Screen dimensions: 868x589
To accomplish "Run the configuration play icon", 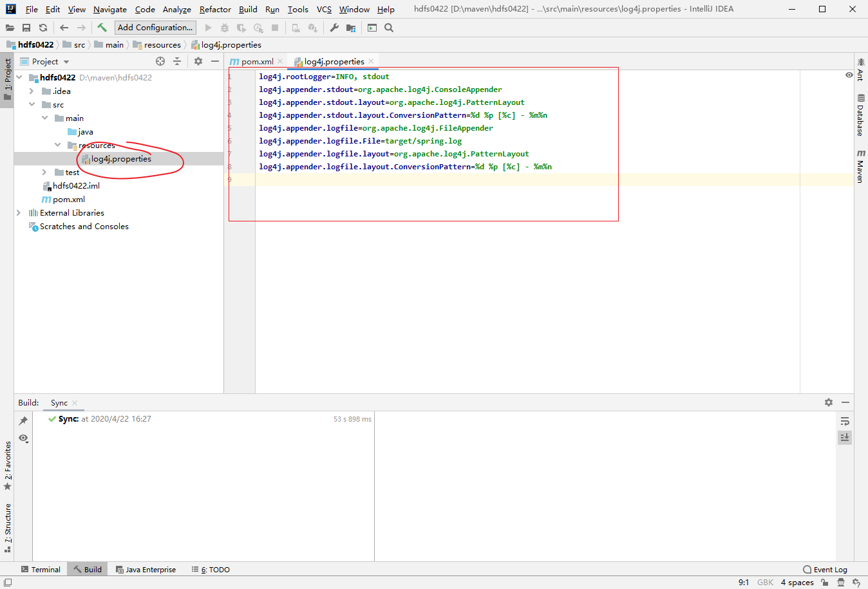I will click(x=208, y=28).
